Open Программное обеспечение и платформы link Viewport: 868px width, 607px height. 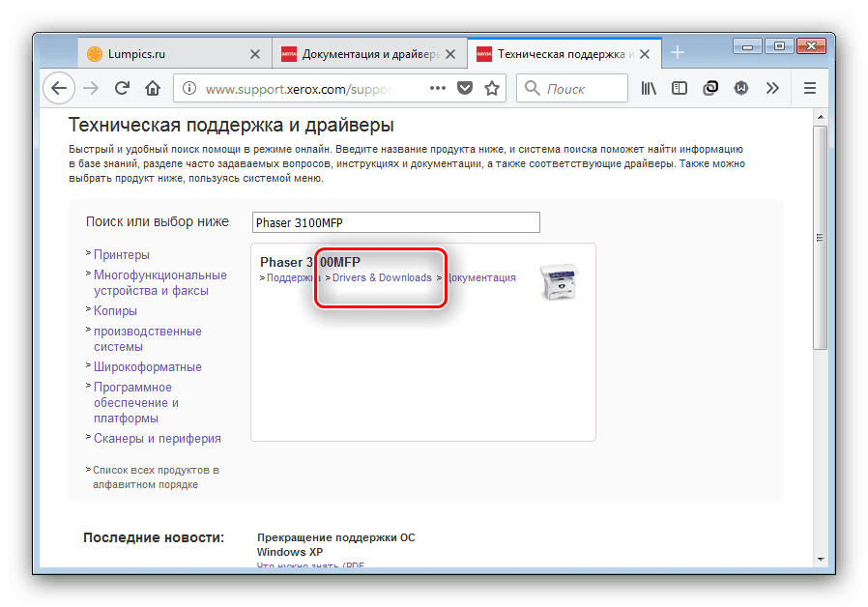pos(135,403)
